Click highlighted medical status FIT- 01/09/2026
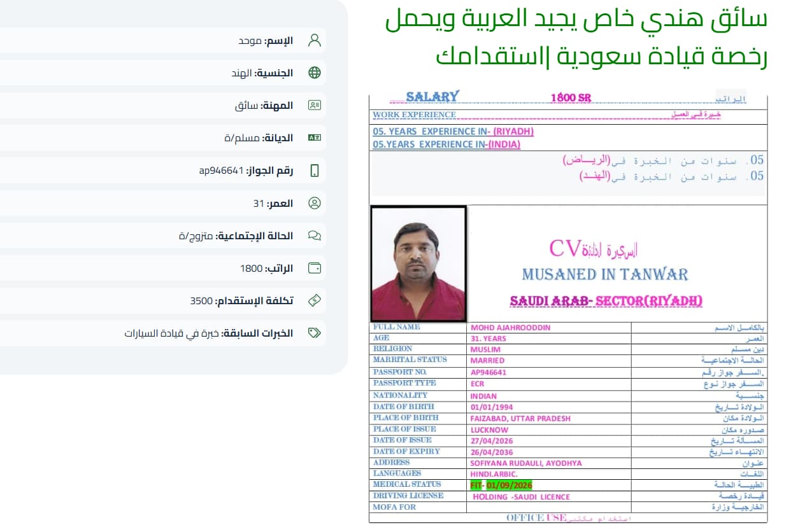This screenshot has height=532, width=791. (501, 485)
